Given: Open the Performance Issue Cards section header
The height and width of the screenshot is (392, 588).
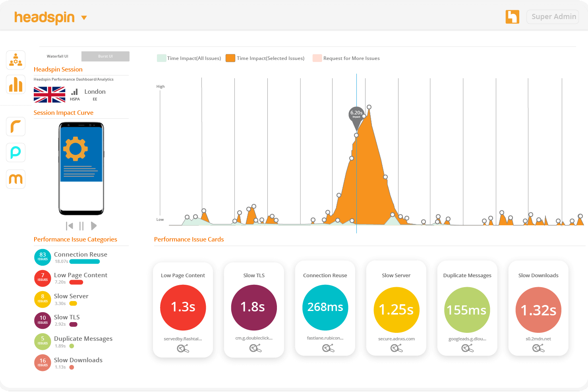Looking at the screenshot, I should coord(189,239).
